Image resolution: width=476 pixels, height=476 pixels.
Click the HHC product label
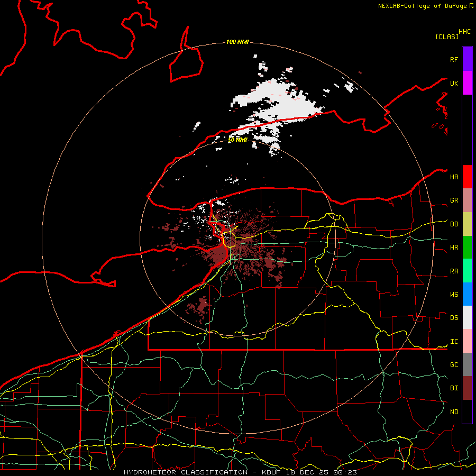coord(464,32)
